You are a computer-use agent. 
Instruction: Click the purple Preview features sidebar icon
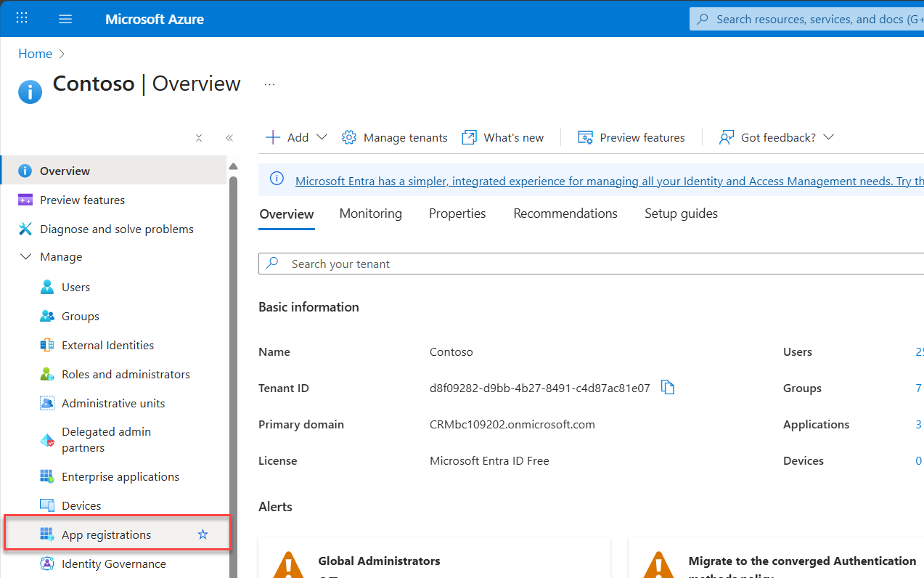click(x=25, y=200)
